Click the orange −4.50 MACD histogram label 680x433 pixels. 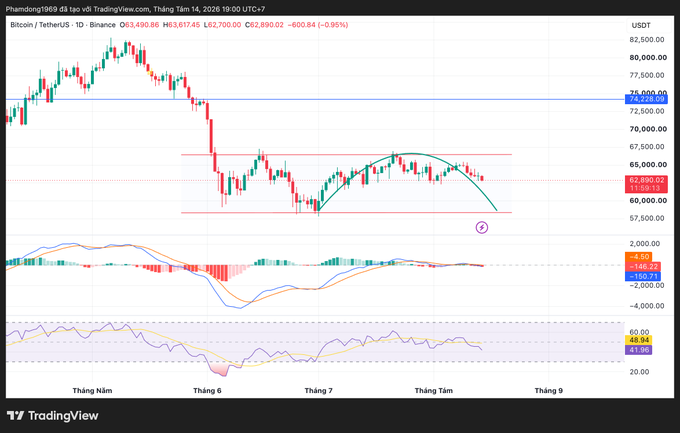[638, 257]
